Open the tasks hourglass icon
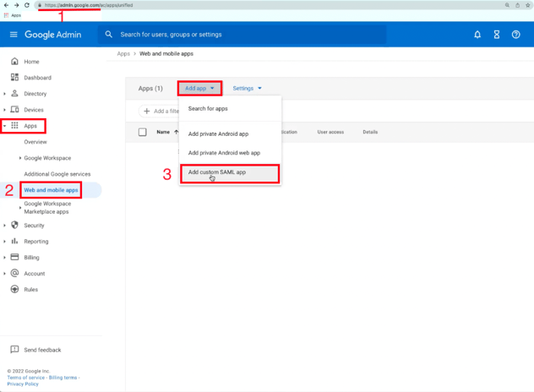The image size is (534, 392). pos(497,35)
